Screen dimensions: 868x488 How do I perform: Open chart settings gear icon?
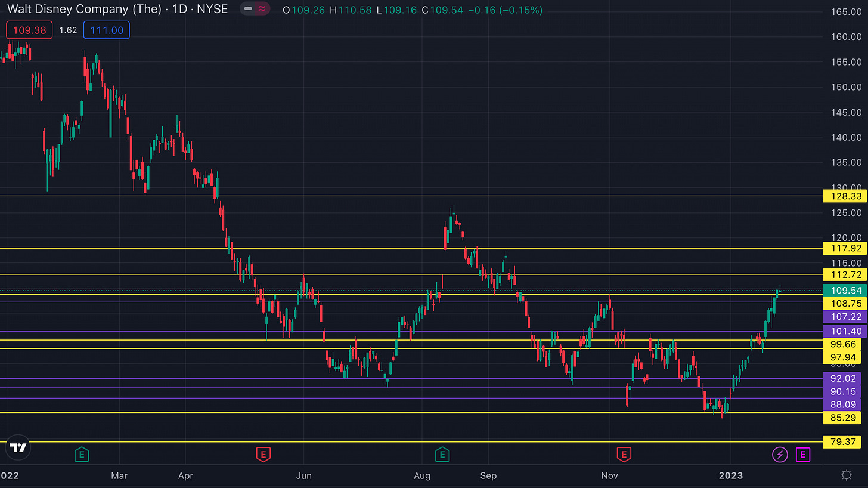click(846, 475)
